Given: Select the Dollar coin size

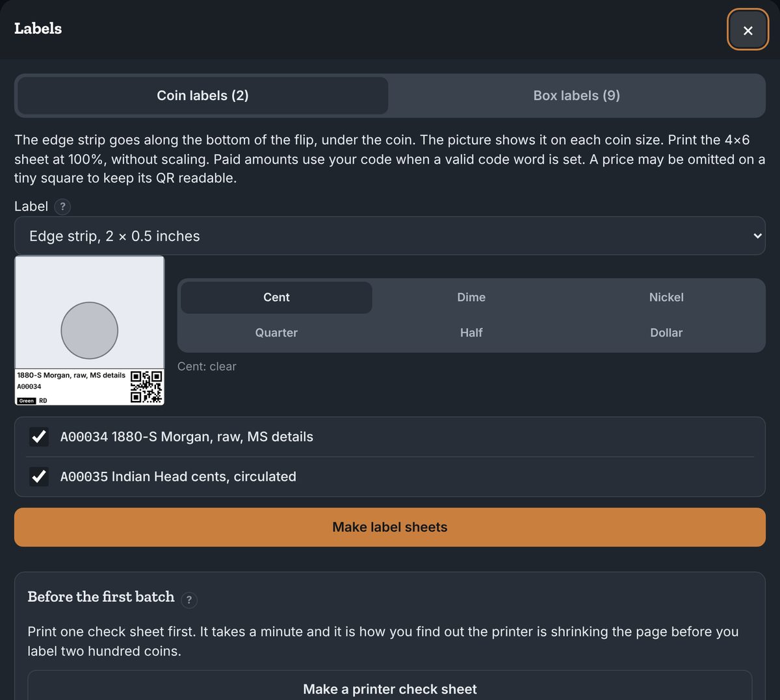Looking at the screenshot, I should coord(666,333).
